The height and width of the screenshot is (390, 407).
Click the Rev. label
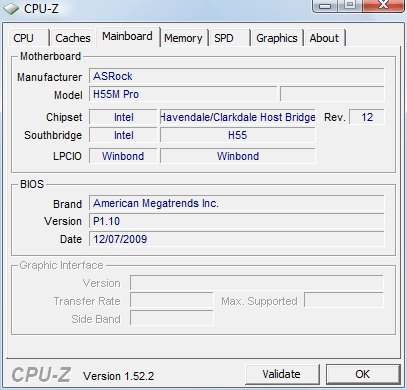334,117
